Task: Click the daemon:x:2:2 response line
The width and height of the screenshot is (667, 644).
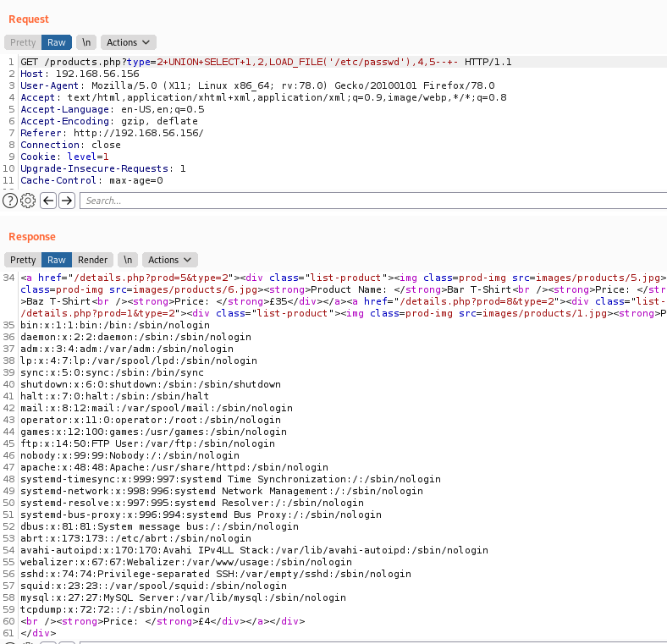Action: pos(135,338)
